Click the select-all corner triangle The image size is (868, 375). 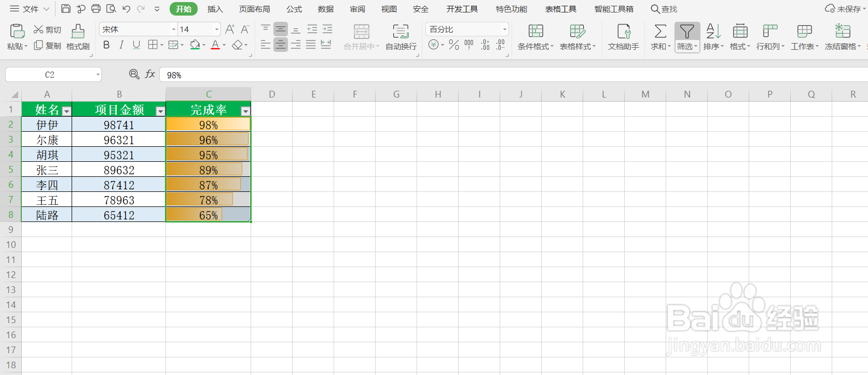pyautogui.click(x=15, y=94)
